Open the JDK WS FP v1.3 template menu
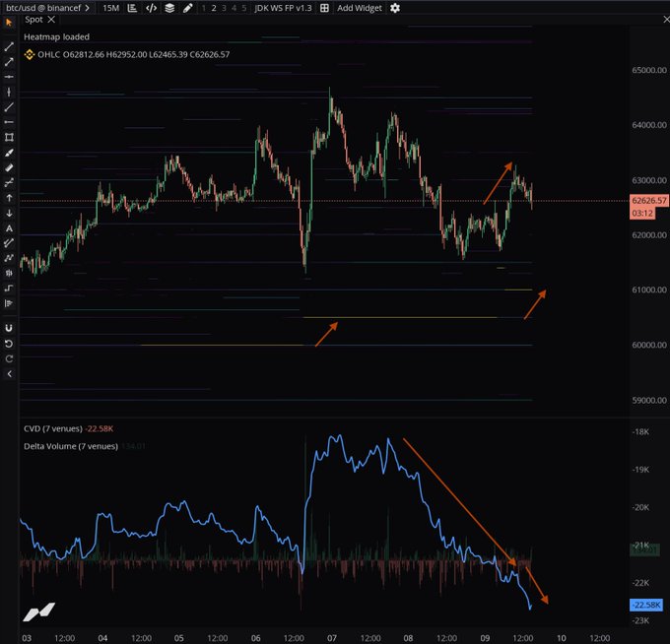 click(x=283, y=8)
